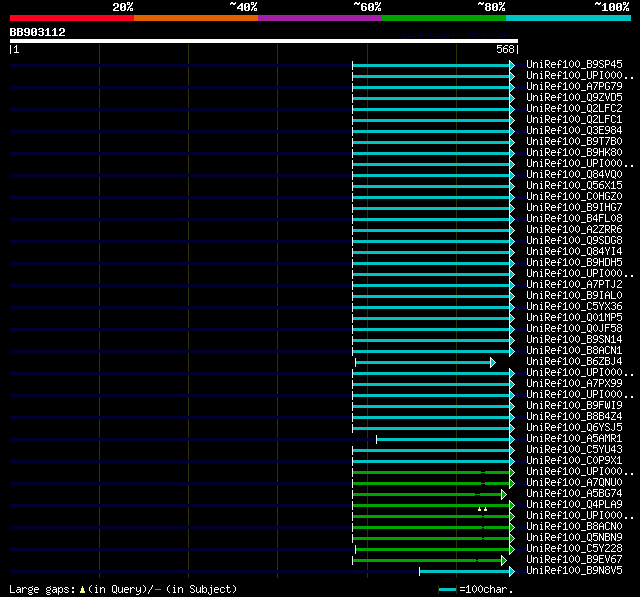Select the UniRef100_A7QNU0 label
Screen dimensions: 640x597
[574, 483]
